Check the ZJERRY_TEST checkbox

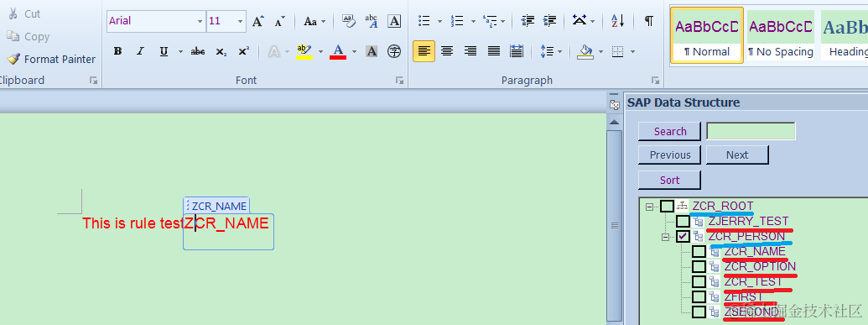683,222
